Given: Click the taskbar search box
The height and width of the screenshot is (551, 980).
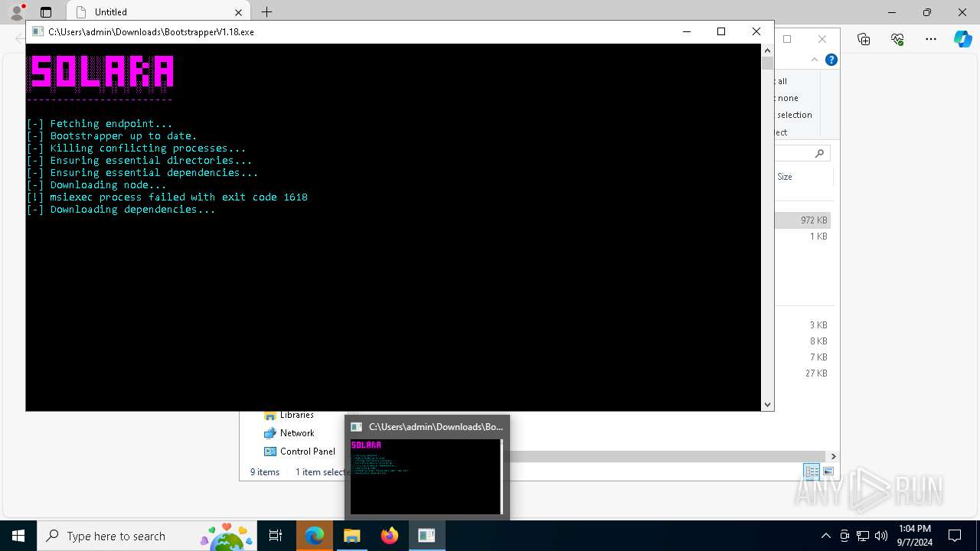Looking at the screenshot, I should pos(149,536).
